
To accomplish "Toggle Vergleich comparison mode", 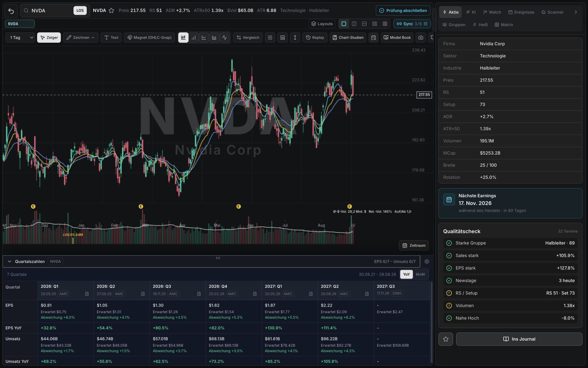I will 248,38.
